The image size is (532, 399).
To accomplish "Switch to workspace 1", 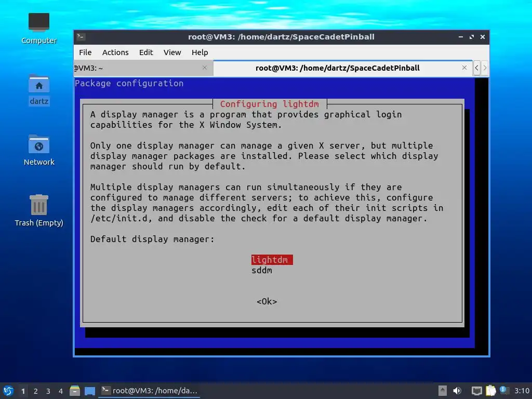I will 23,391.
